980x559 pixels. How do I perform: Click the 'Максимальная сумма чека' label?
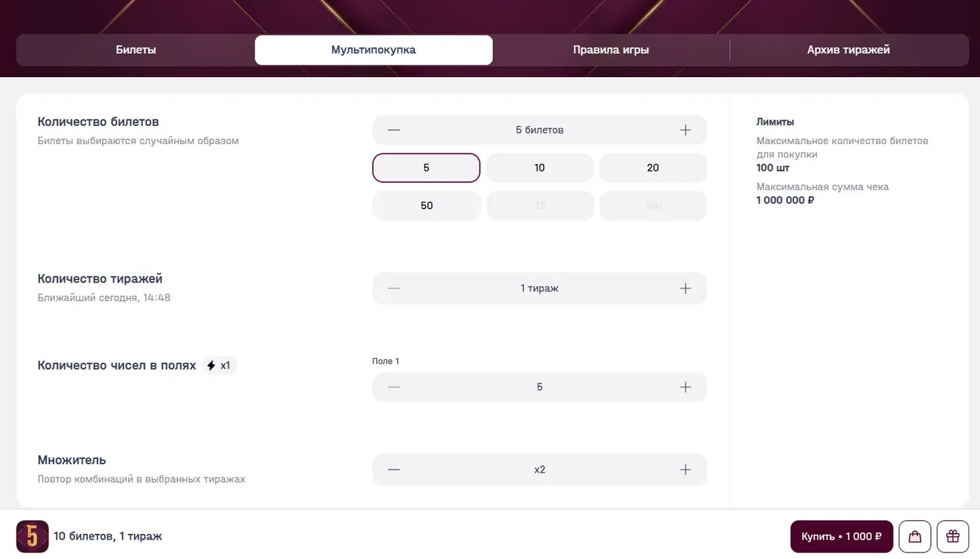823,187
